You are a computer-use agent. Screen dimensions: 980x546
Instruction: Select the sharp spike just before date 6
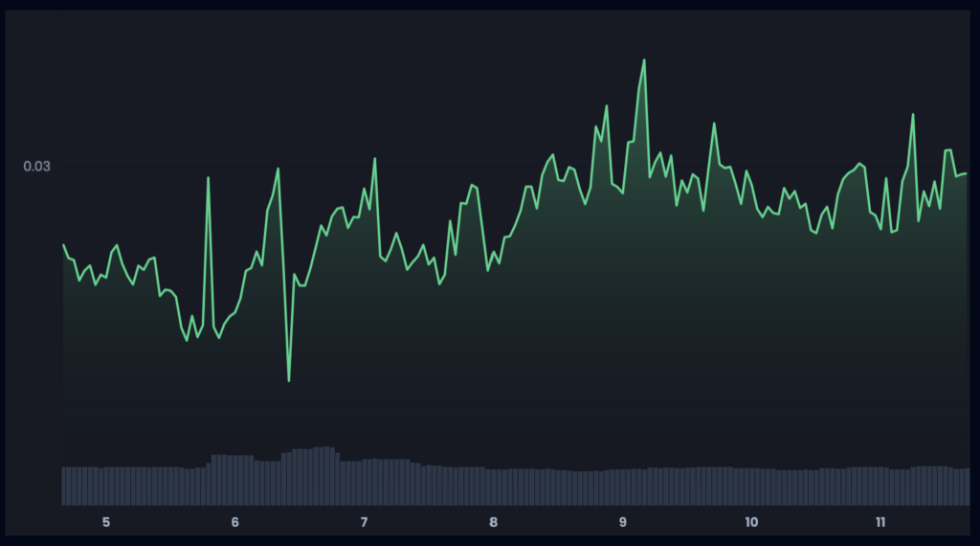coord(208,177)
